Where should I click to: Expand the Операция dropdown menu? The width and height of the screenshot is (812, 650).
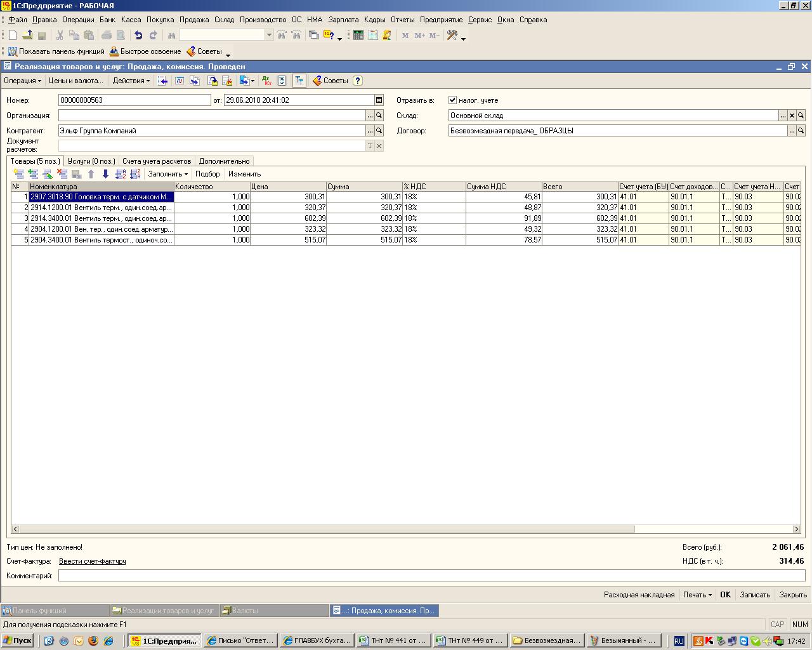coord(22,81)
